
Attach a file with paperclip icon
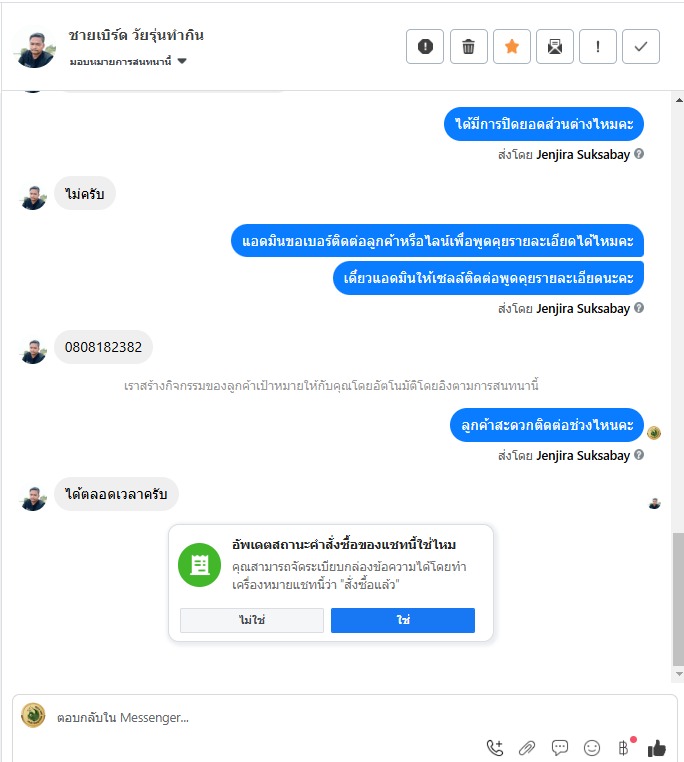[x=527, y=747]
